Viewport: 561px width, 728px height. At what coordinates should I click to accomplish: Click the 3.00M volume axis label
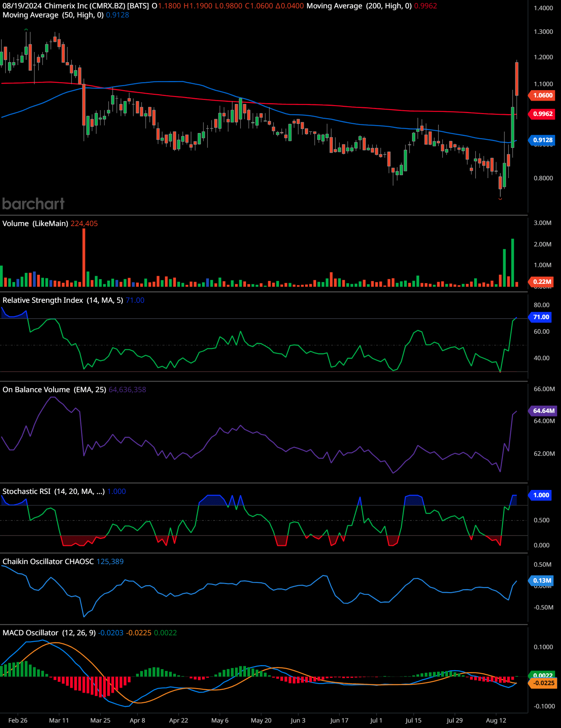click(x=542, y=223)
